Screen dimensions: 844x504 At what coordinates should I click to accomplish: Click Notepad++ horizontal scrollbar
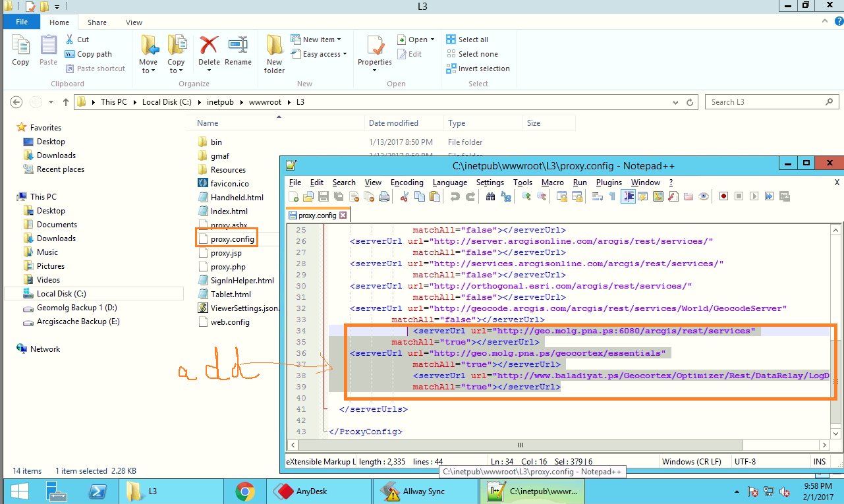[559, 445]
